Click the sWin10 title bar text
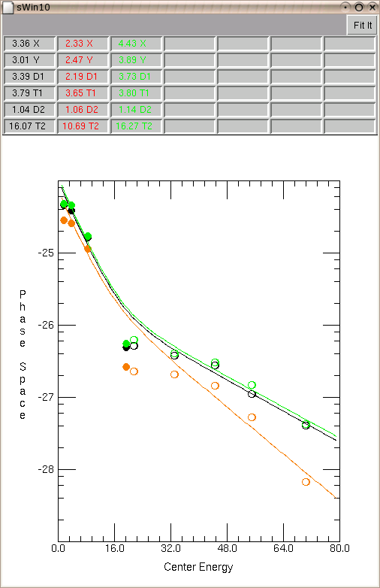 (33, 8)
